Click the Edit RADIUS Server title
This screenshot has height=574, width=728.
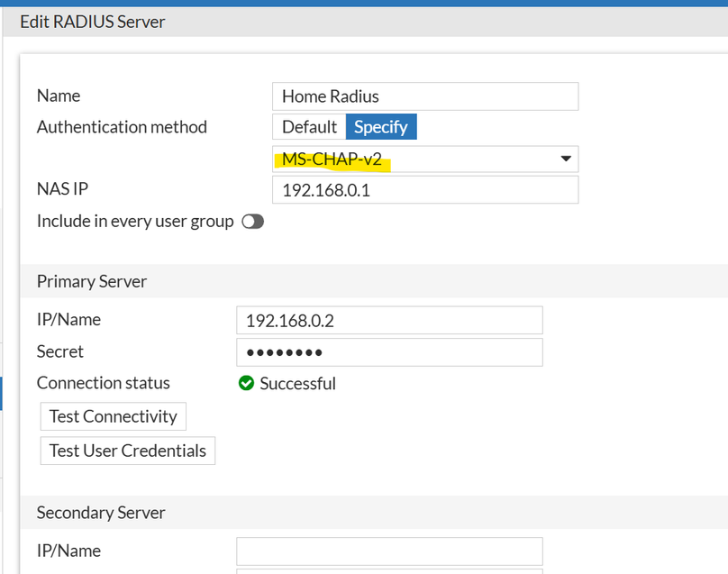coord(93,22)
